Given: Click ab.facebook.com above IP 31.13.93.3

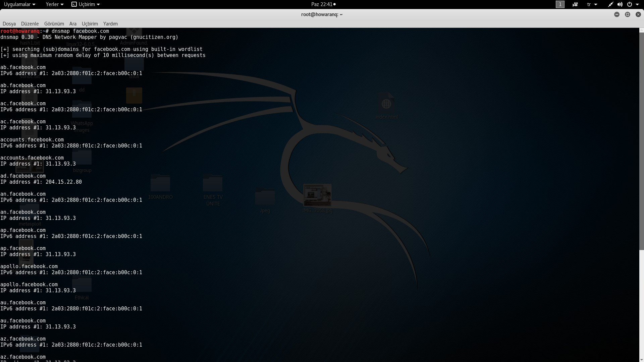Looking at the screenshot, I should [x=23, y=85].
